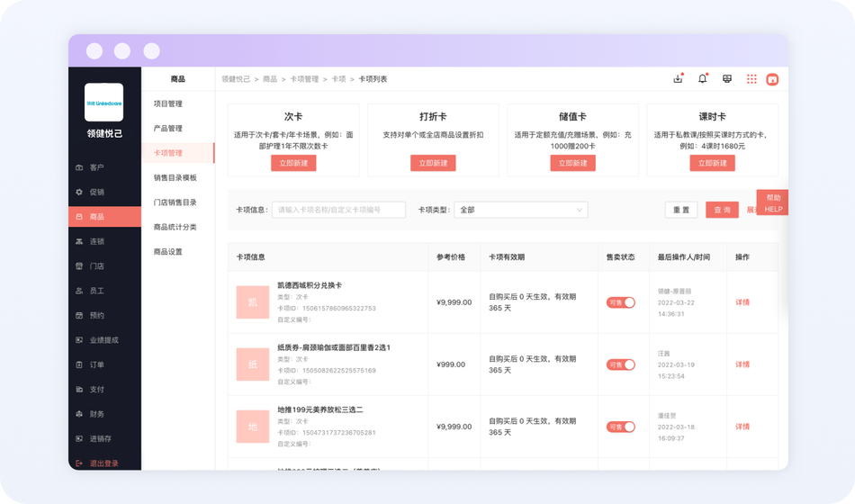Click the 查询 button
Viewport: 855px width, 504px height.
coord(722,210)
